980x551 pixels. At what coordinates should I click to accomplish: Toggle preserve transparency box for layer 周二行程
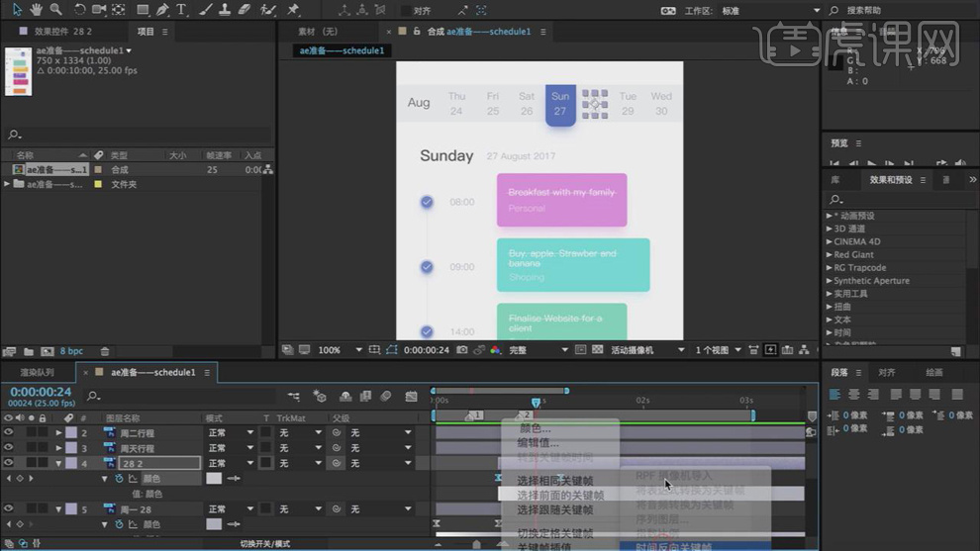click(266, 432)
